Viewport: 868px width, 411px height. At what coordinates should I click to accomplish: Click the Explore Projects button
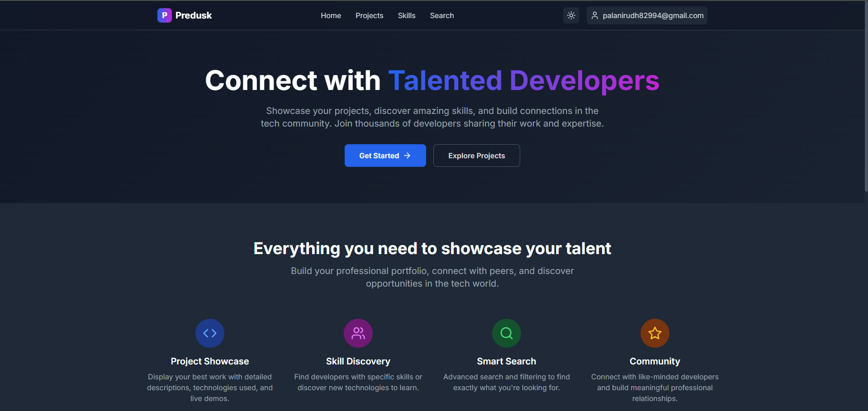click(476, 155)
